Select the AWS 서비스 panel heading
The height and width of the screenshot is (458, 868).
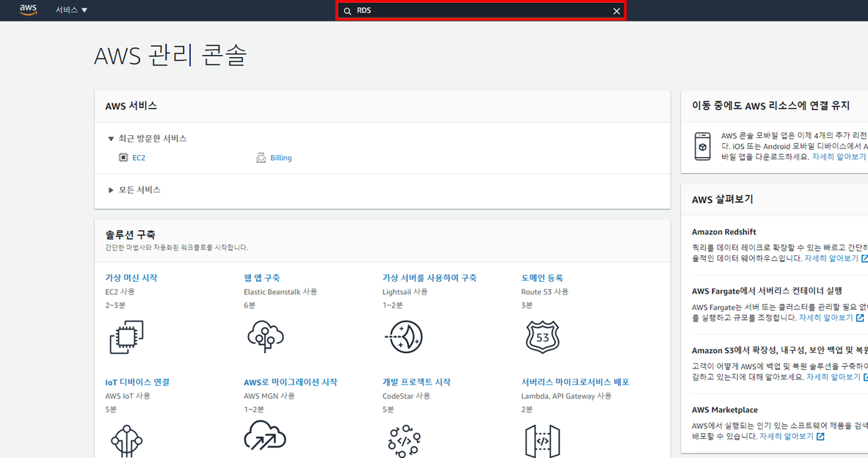pos(131,106)
